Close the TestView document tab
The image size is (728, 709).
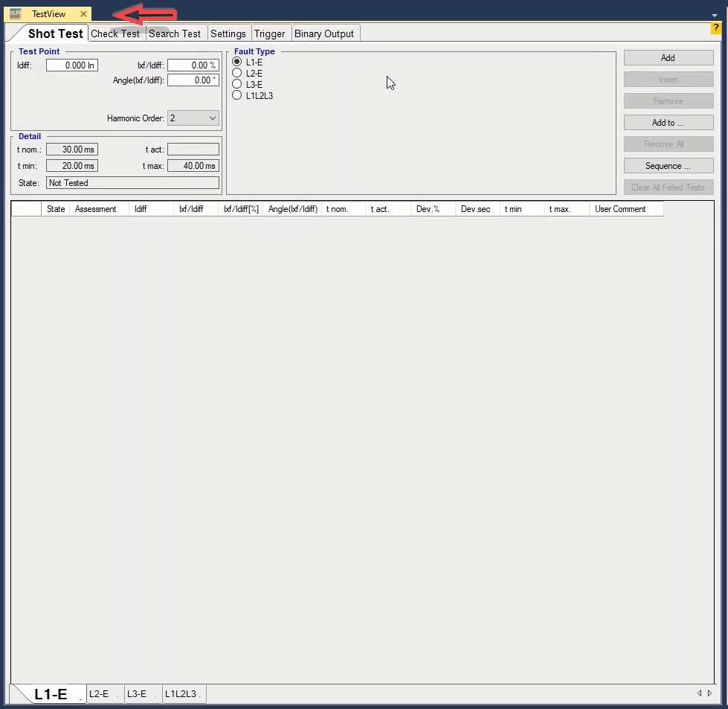pyautogui.click(x=83, y=14)
